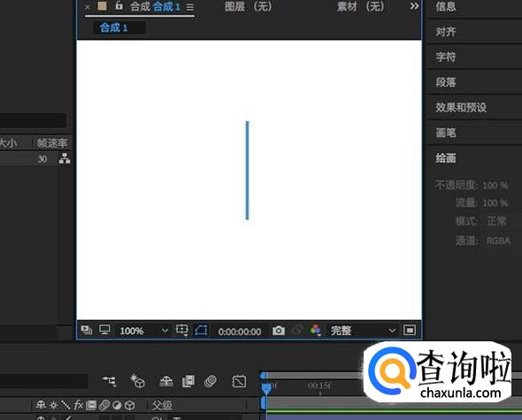Open the 合成 1 panel menu icon
The height and width of the screenshot is (420, 522).
point(190,7)
